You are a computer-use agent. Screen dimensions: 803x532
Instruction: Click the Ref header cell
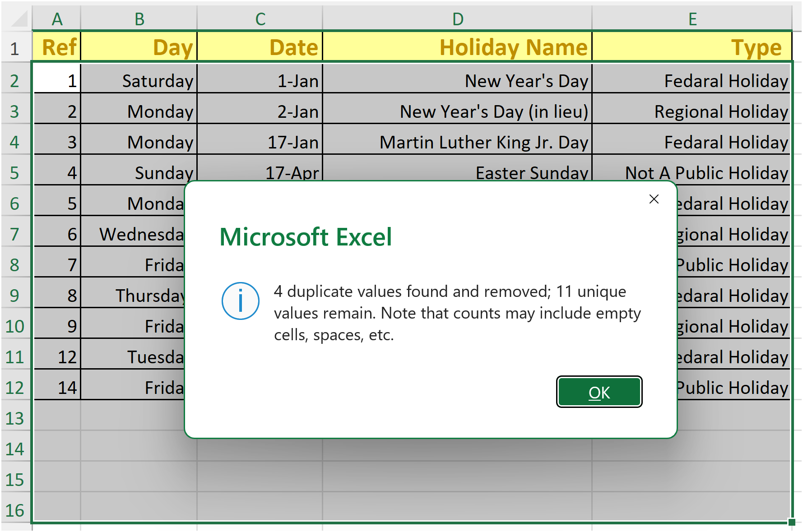pos(57,47)
